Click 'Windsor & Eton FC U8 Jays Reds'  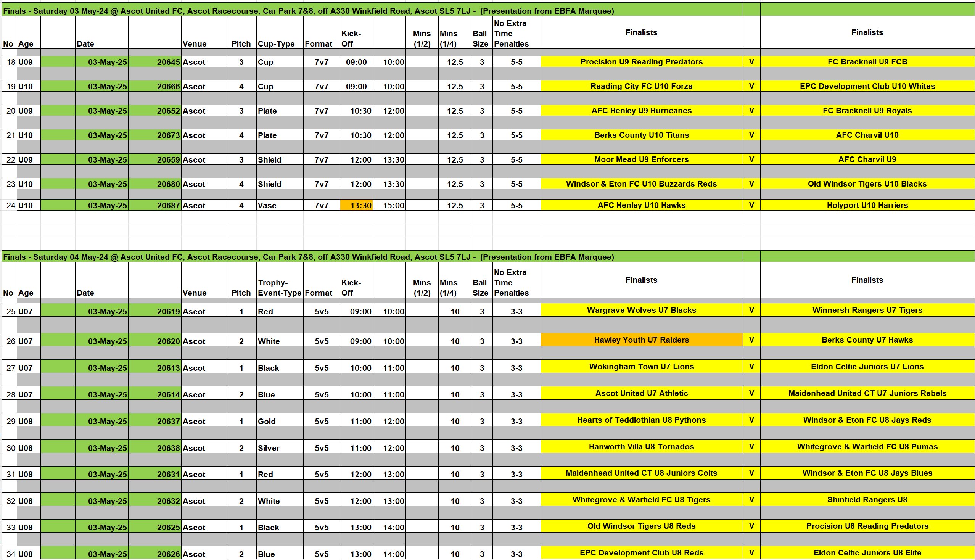pos(867,420)
